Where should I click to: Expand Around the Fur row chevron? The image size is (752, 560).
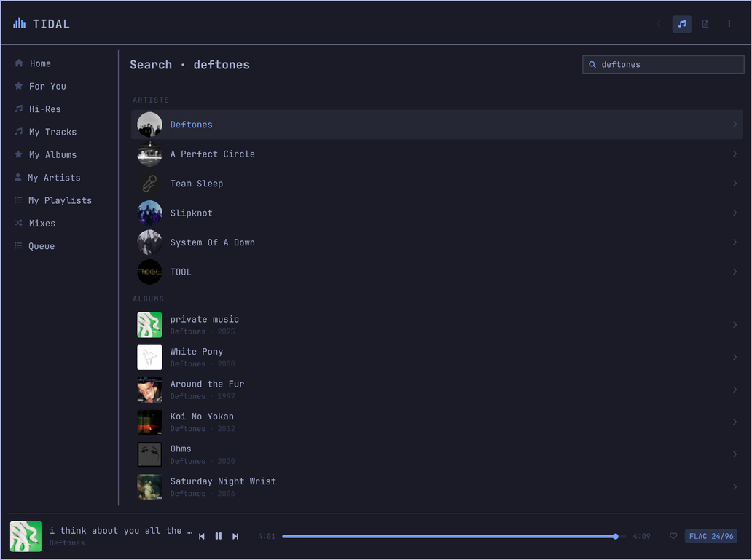coord(735,390)
